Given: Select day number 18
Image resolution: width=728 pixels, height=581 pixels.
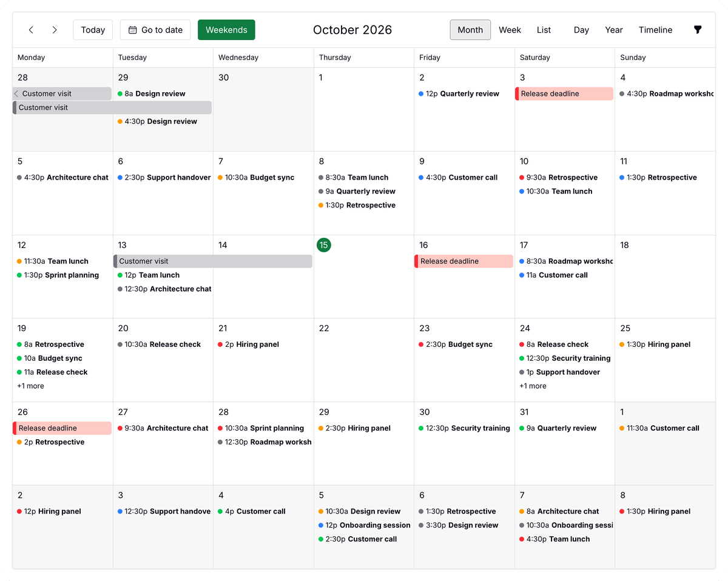Looking at the screenshot, I should coord(625,245).
